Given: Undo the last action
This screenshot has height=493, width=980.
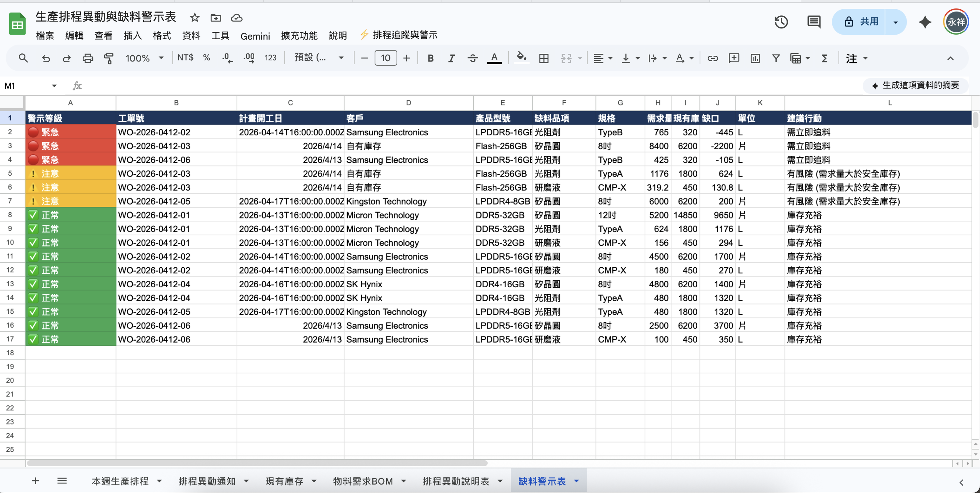Looking at the screenshot, I should click(x=46, y=58).
